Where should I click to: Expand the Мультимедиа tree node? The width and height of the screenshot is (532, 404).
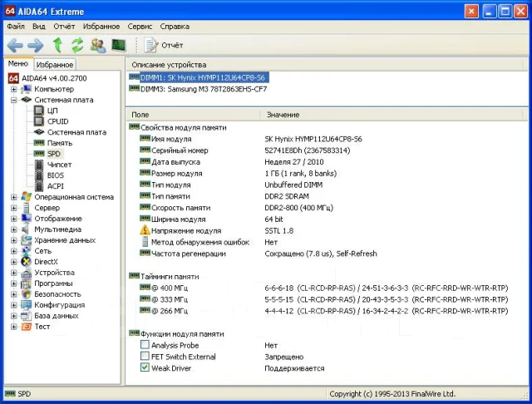click(x=13, y=229)
